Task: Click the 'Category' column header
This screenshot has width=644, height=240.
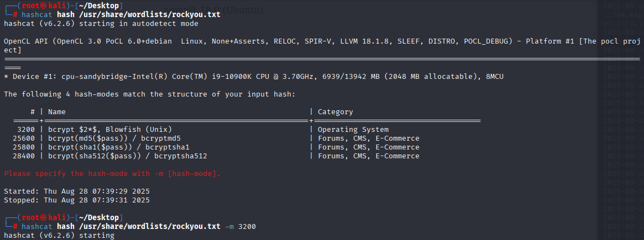Action: click(x=336, y=111)
